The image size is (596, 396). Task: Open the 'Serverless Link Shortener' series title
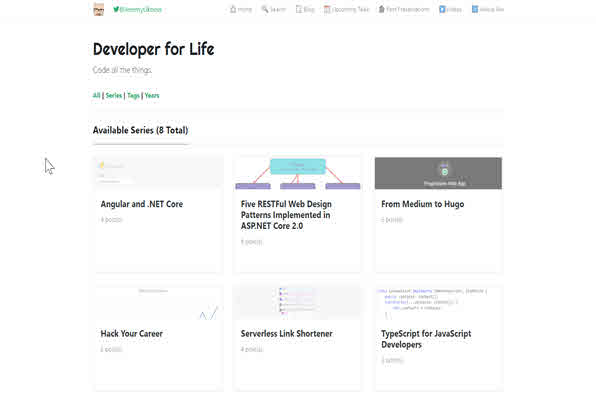point(287,334)
